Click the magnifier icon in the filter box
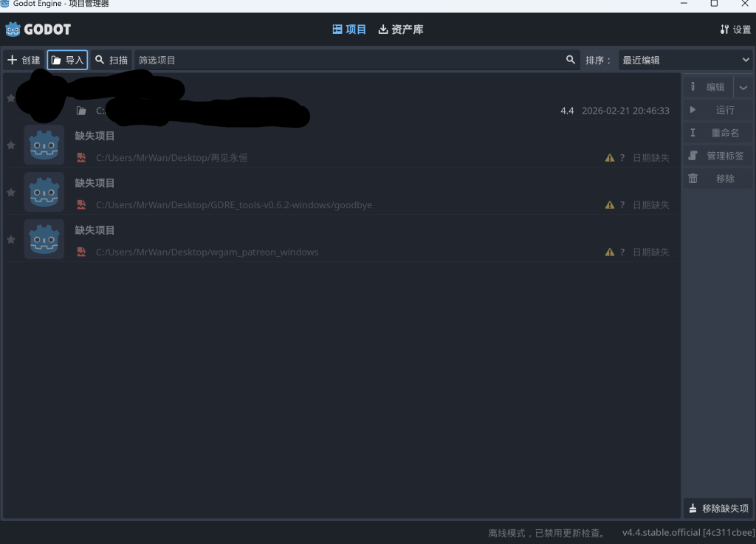756x544 pixels. pos(571,60)
